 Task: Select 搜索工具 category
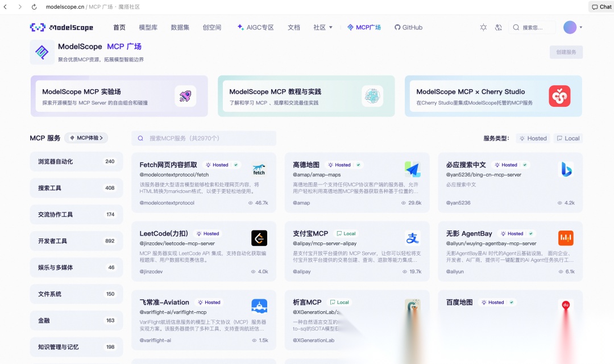pyautogui.click(x=76, y=188)
